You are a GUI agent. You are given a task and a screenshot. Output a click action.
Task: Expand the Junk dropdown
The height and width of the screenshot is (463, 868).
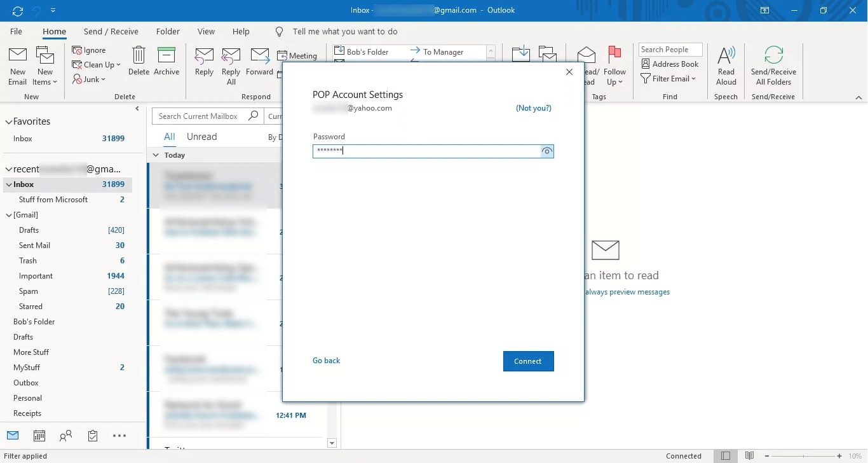point(89,79)
